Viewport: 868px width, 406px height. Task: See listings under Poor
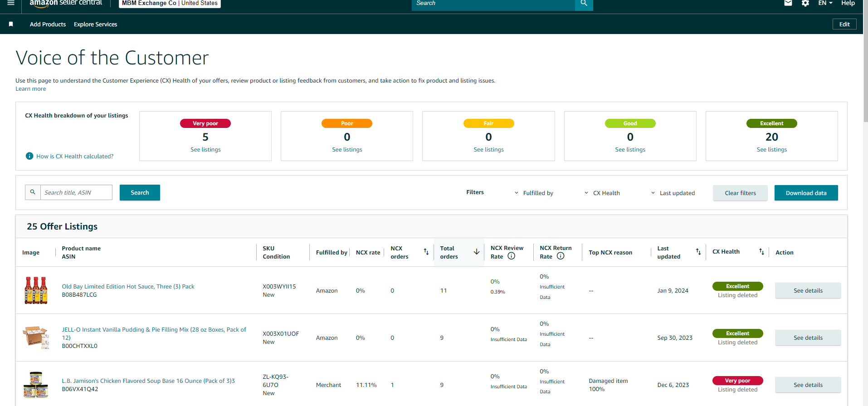click(x=347, y=149)
